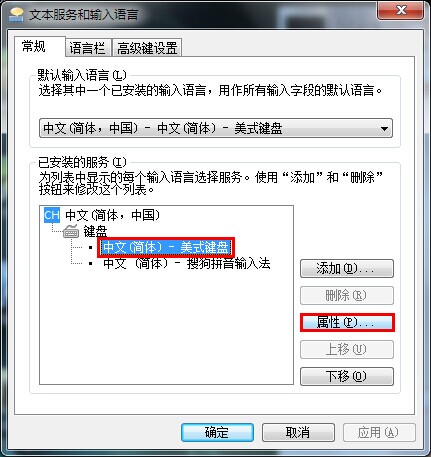
Task: Click the 上移(U) button
Action: click(x=347, y=349)
